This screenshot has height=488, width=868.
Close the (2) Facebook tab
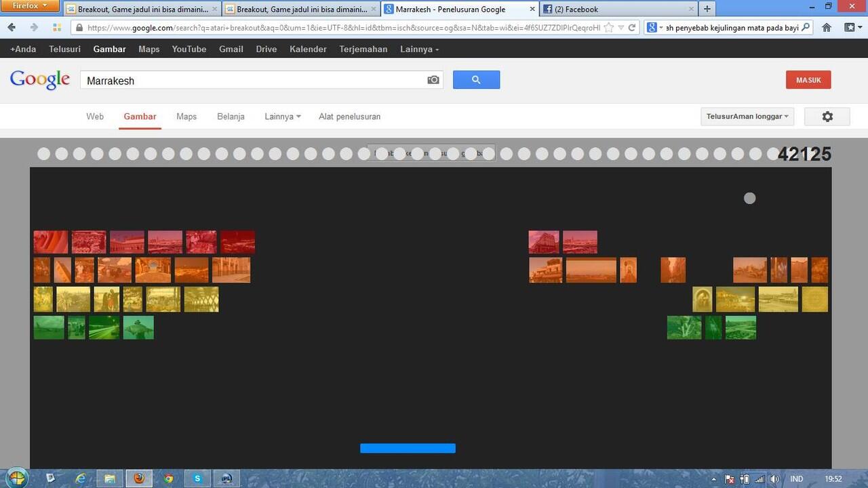point(692,9)
